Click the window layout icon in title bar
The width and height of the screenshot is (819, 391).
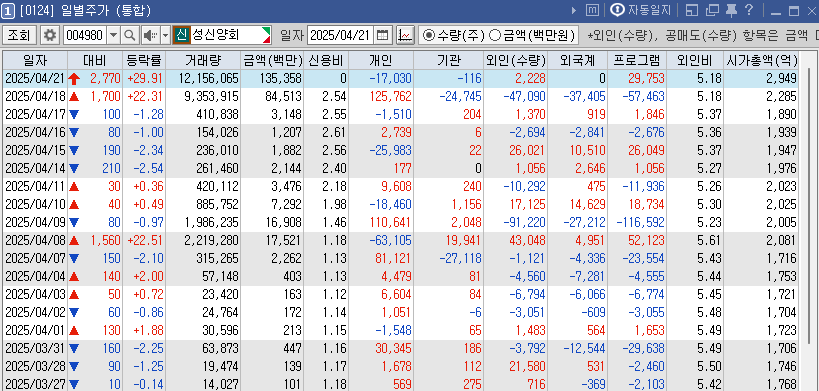pos(692,10)
